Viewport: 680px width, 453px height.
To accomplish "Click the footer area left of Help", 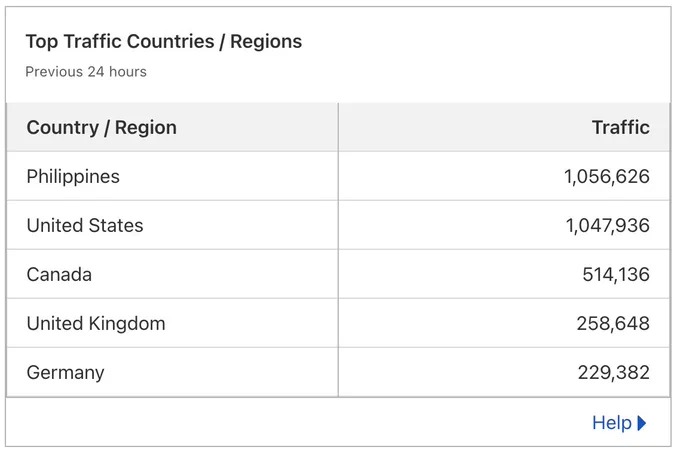I will (x=295, y=423).
